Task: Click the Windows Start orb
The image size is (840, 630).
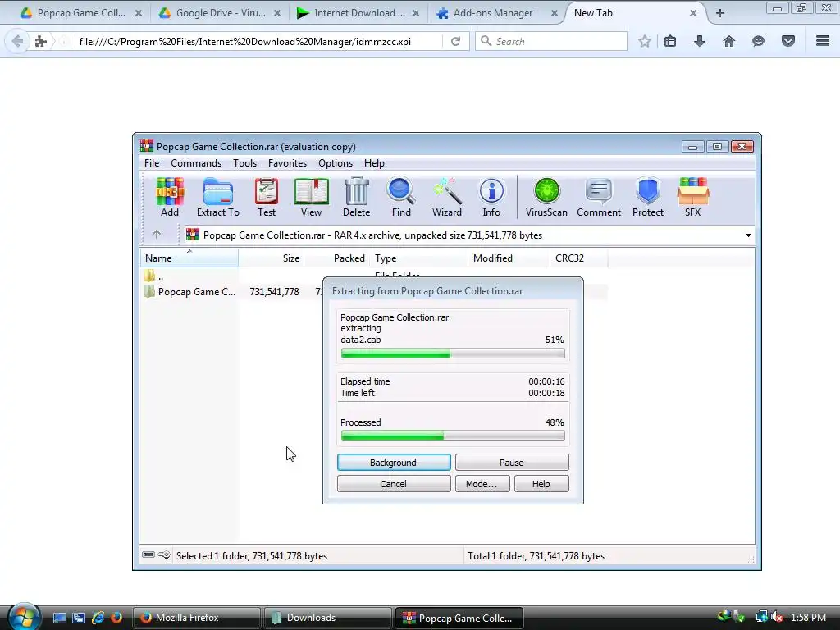Action: 24,617
